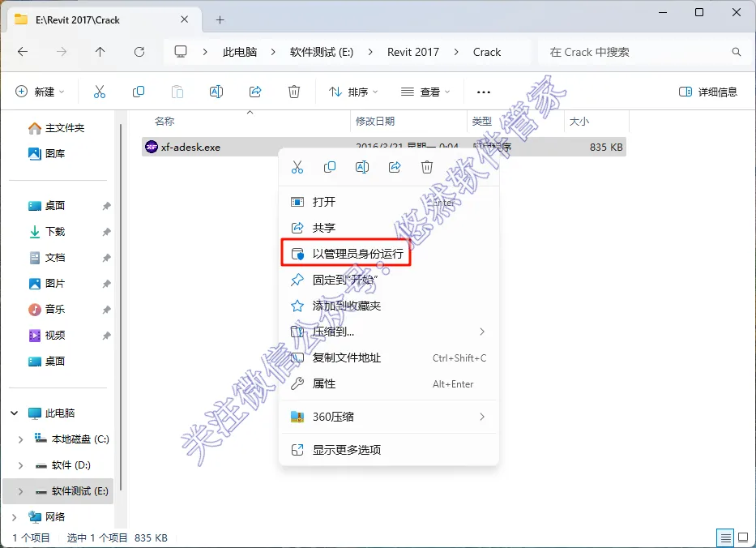Select 以管理员身份运行
Image resolution: width=756 pixels, height=548 pixels.
tap(389, 254)
